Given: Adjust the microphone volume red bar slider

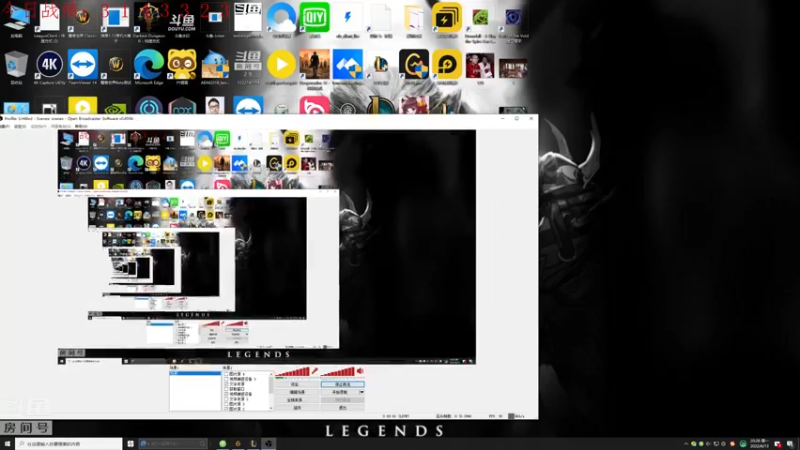Looking at the screenshot, I should pos(293,371).
